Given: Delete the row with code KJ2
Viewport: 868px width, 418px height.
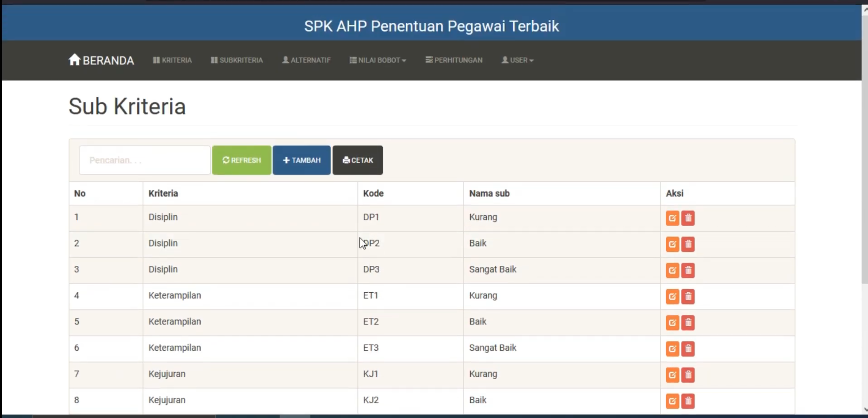Looking at the screenshot, I should (x=688, y=401).
